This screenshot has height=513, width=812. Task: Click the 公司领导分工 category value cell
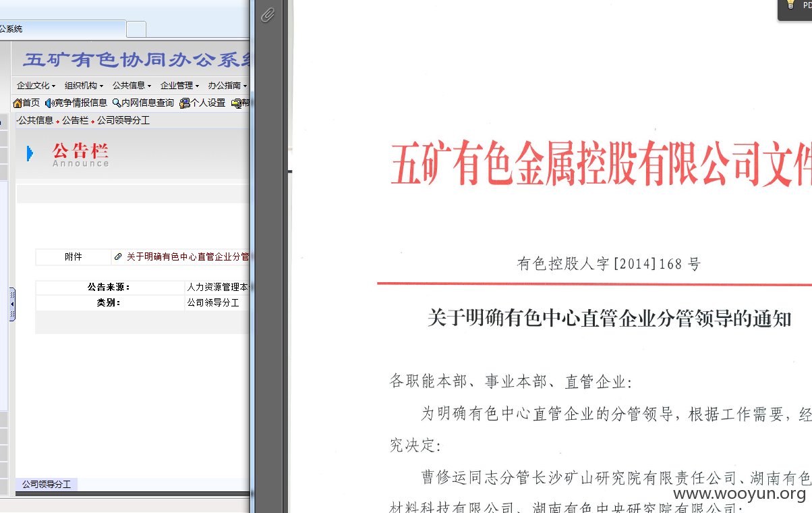coord(217,302)
